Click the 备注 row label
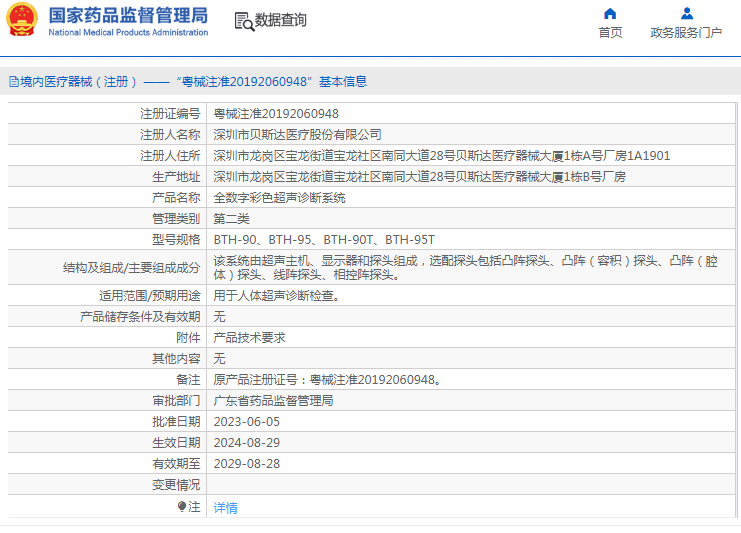This screenshot has width=741, height=533. click(x=188, y=380)
